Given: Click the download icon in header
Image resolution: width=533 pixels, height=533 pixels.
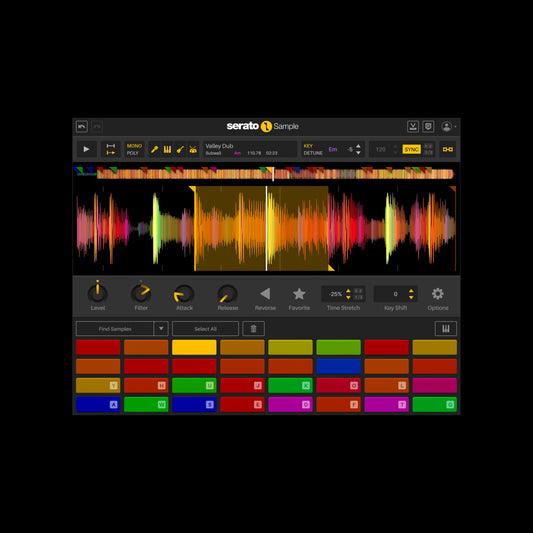Looking at the screenshot, I should (x=413, y=126).
